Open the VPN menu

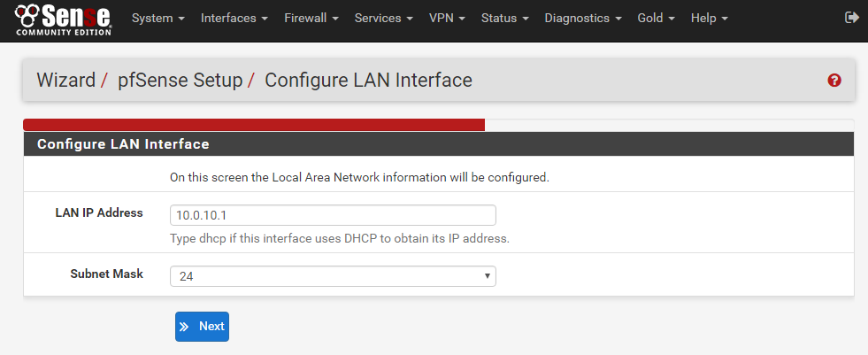[448, 19]
